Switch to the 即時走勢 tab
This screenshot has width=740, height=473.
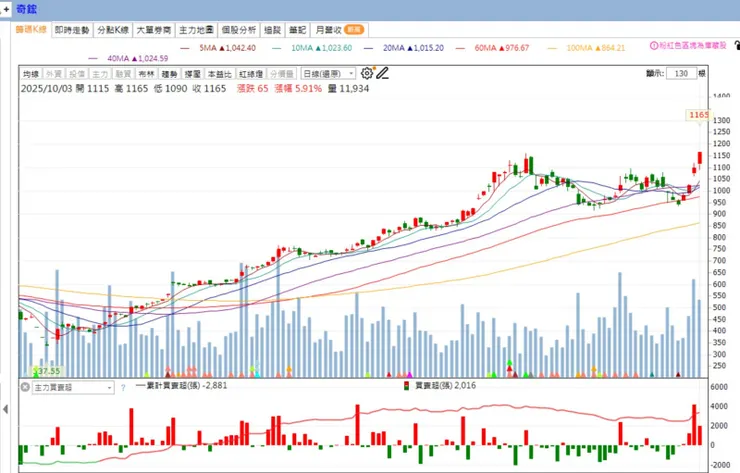(x=72, y=30)
